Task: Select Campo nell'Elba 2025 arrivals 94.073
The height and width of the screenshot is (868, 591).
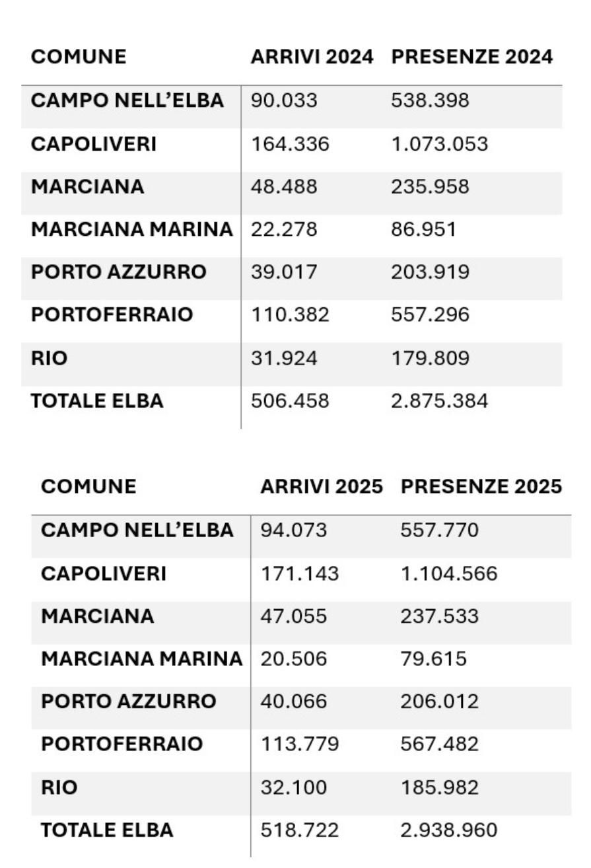Action: click(x=293, y=530)
